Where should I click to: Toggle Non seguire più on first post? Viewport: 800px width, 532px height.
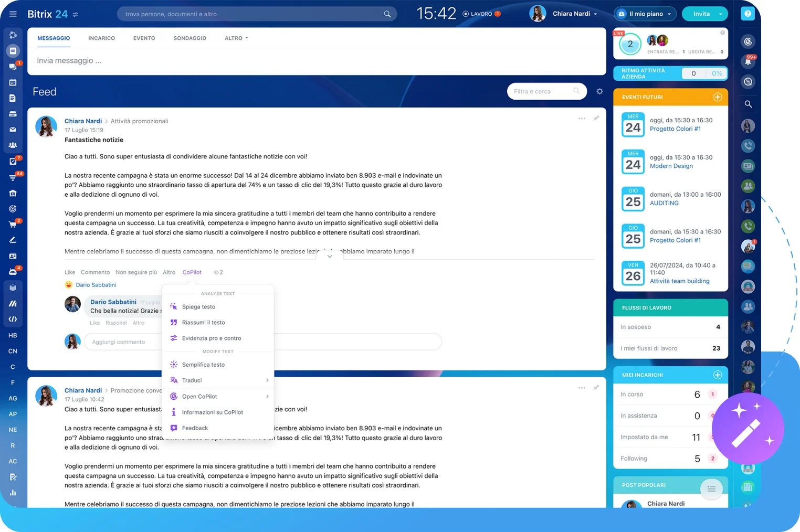(x=136, y=272)
